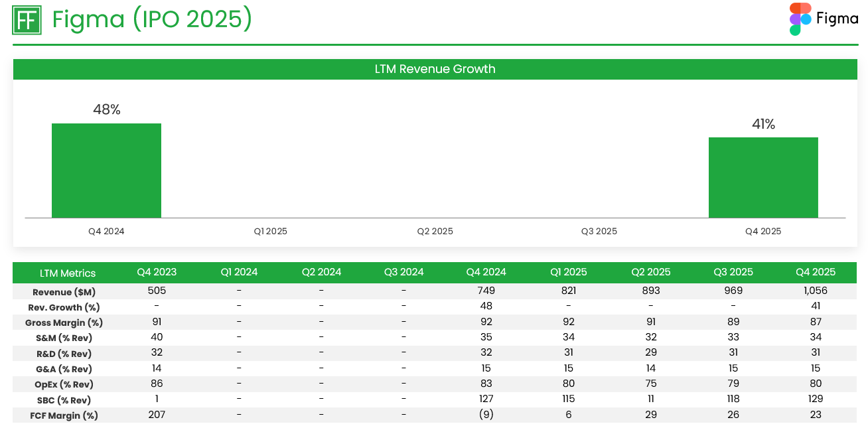Click Q1 2025 SBC value 115
The width and height of the screenshot is (868, 430).
(569, 399)
